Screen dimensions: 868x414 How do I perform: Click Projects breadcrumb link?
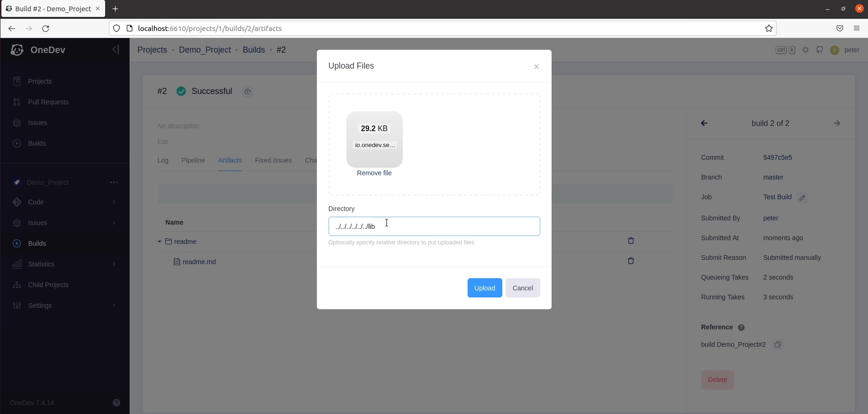pyautogui.click(x=152, y=50)
